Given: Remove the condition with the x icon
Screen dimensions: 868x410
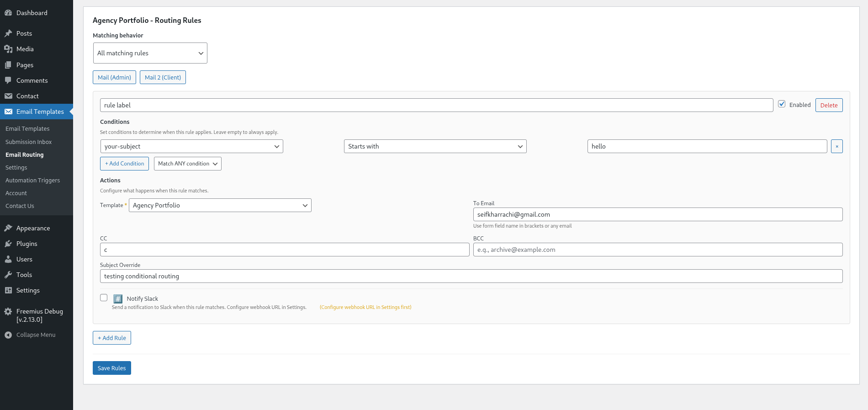Looking at the screenshot, I should 836,146.
